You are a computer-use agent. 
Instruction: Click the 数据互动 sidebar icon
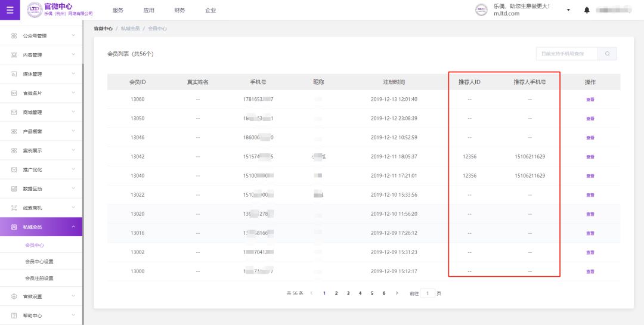tap(14, 188)
